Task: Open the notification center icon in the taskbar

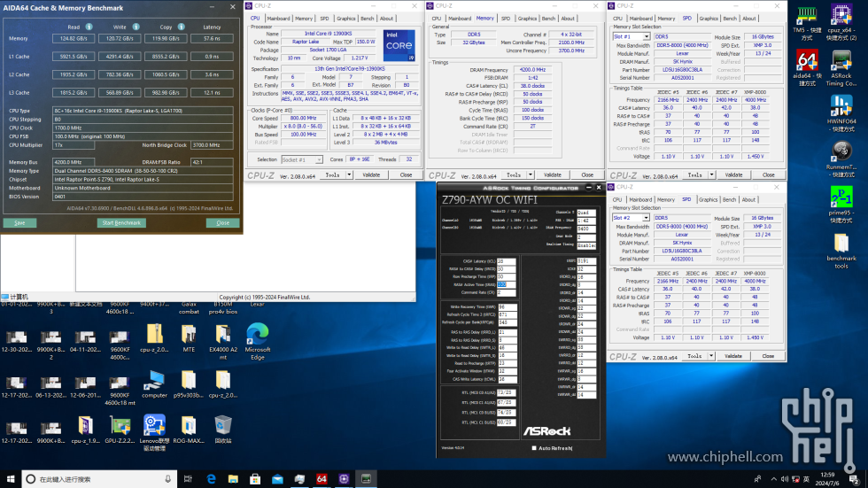Action: coord(854,479)
